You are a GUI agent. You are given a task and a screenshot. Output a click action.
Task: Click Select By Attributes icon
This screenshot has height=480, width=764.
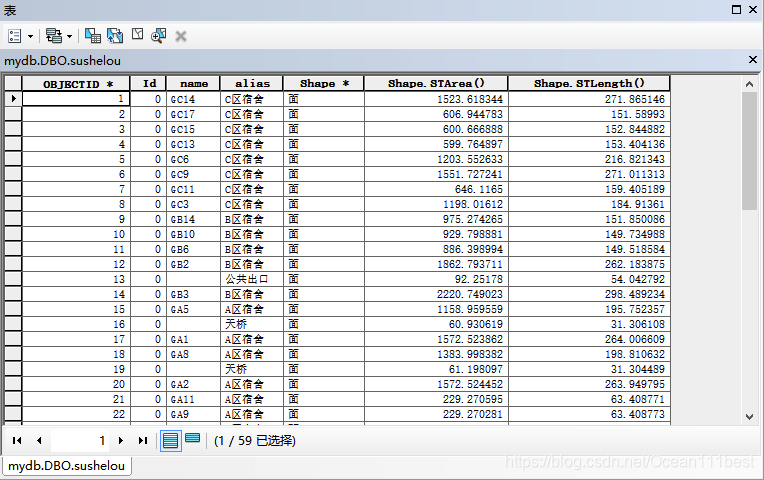point(93,36)
